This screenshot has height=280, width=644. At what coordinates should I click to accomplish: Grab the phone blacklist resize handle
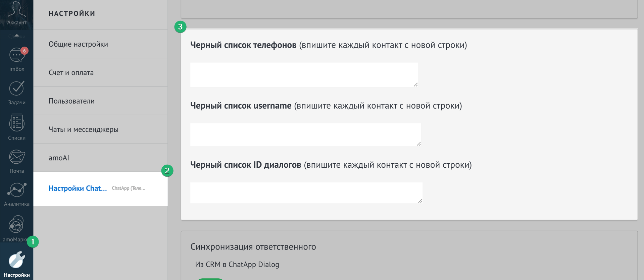point(415,85)
